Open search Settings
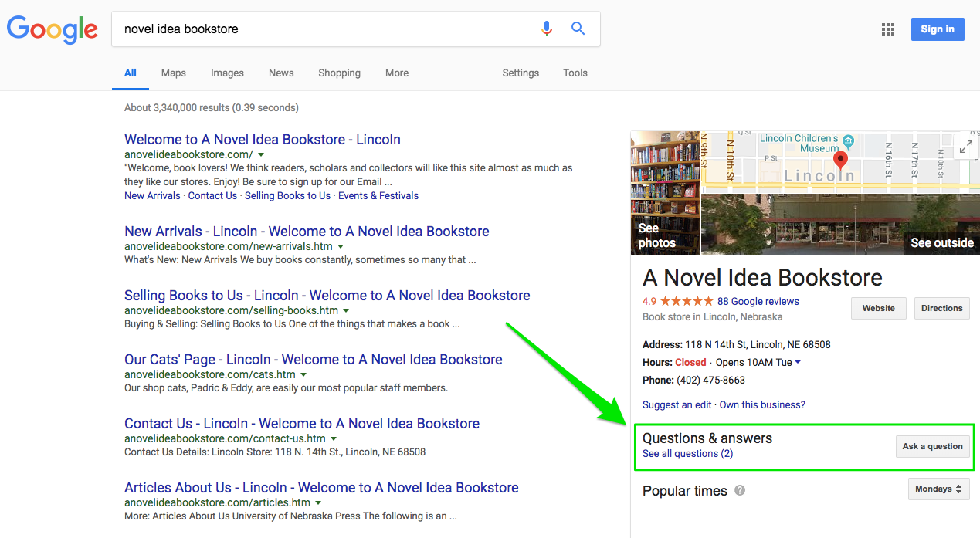The width and height of the screenshot is (980, 538). point(521,73)
